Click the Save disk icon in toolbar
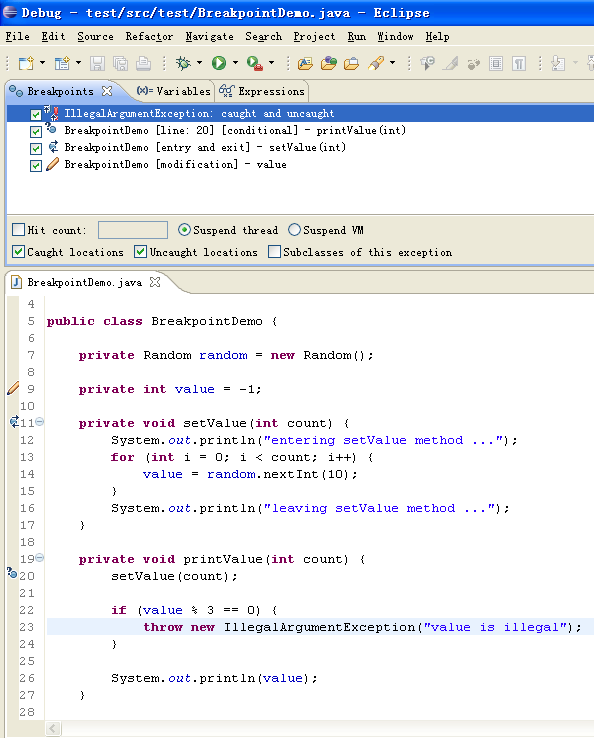The image size is (594, 738). pyautogui.click(x=97, y=63)
